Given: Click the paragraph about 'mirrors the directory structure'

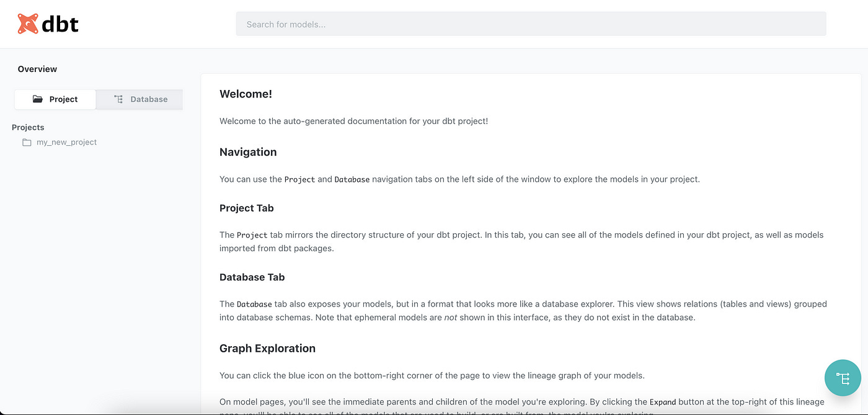Looking at the screenshot, I should click(x=521, y=241).
